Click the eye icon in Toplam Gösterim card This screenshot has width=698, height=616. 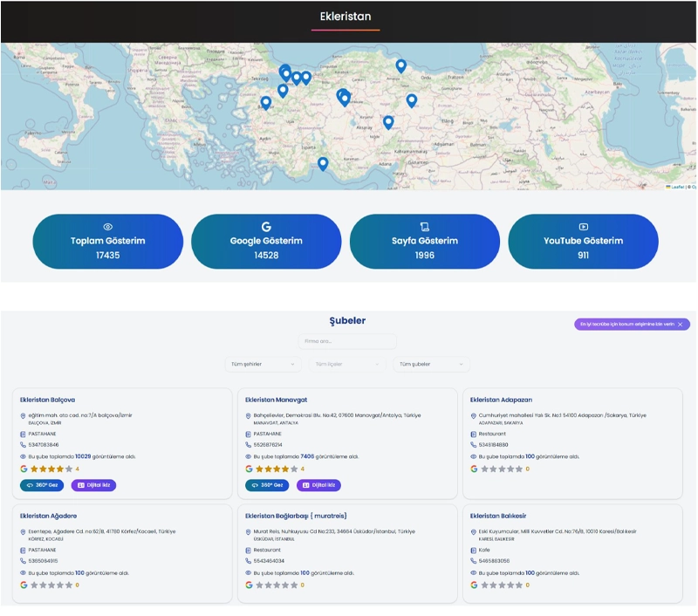click(108, 227)
